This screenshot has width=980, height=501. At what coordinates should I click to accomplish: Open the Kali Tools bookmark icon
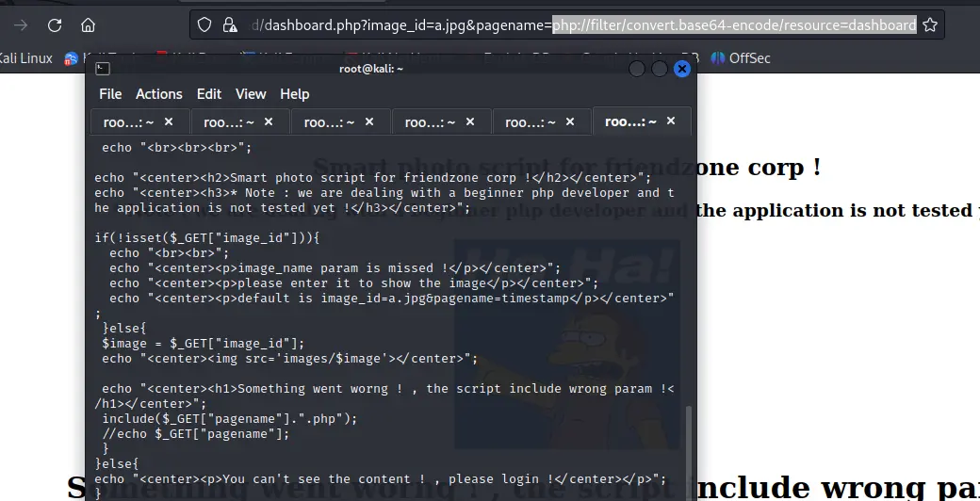pos(72,58)
